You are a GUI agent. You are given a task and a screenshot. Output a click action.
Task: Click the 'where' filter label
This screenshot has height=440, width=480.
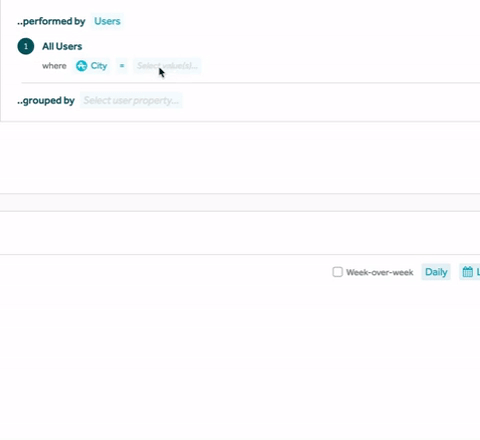click(54, 66)
